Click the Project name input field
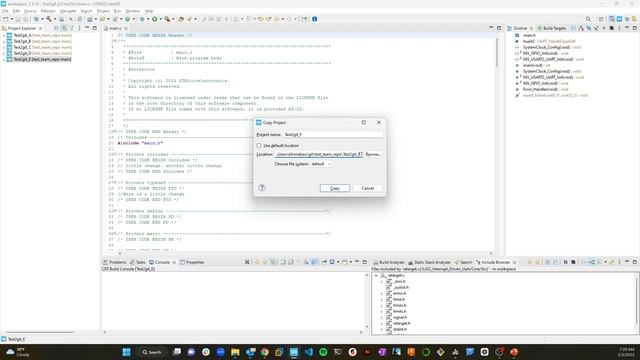This screenshot has height=360, width=640. tap(333, 134)
